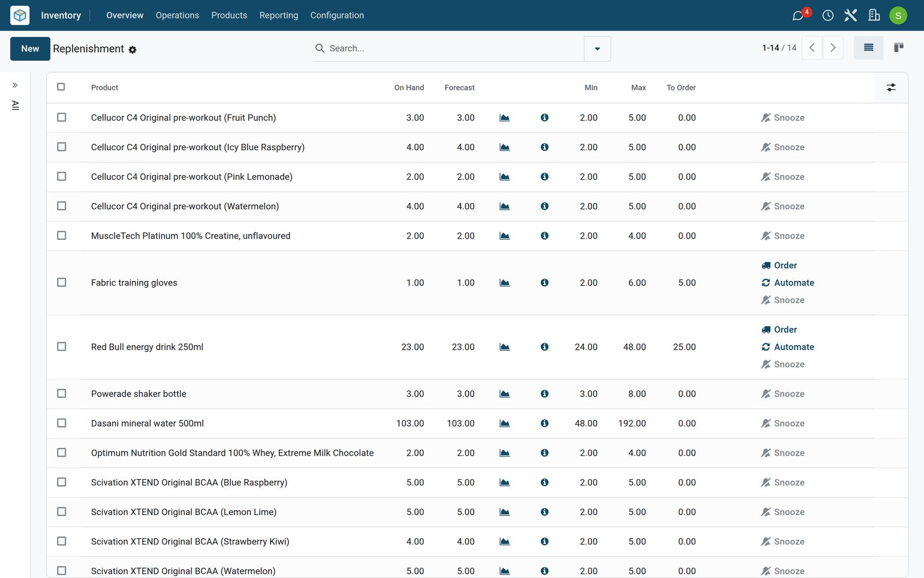Viewport: 924px width, 578px height.
Task: Open info icon for Powerade shaker bottle
Action: point(545,394)
